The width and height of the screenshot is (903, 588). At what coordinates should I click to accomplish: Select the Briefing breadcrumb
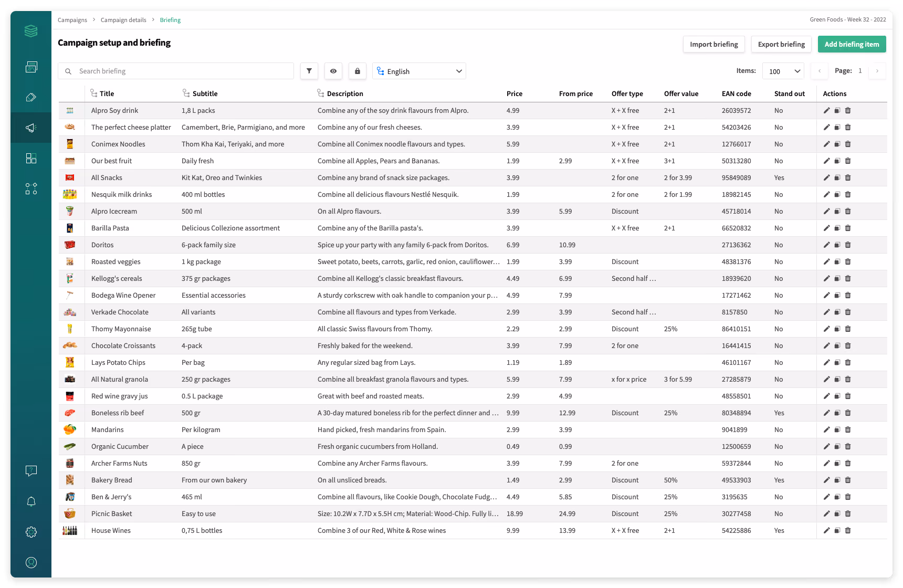170,20
